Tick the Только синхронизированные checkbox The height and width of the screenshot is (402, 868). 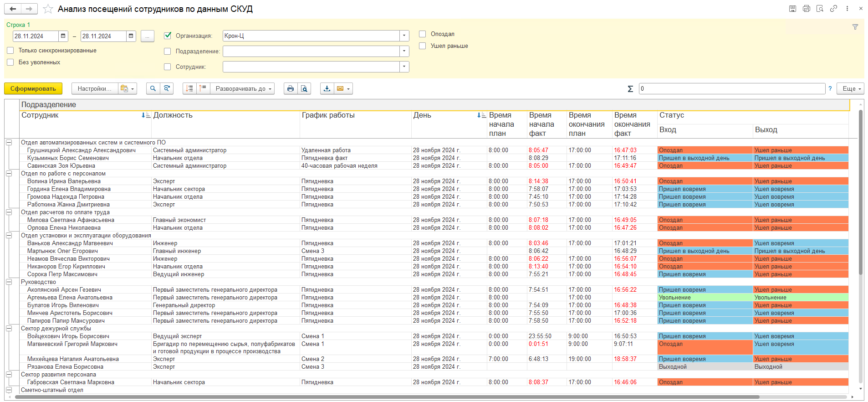coord(10,51)
